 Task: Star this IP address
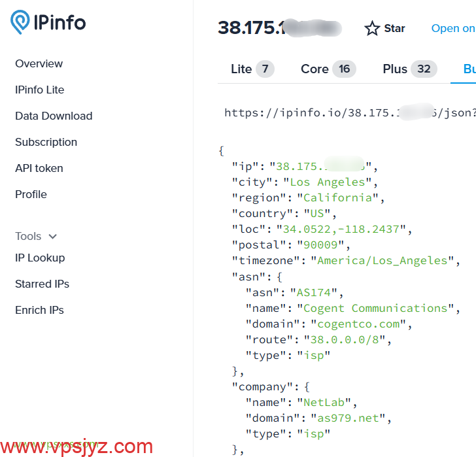click(385, 29)
